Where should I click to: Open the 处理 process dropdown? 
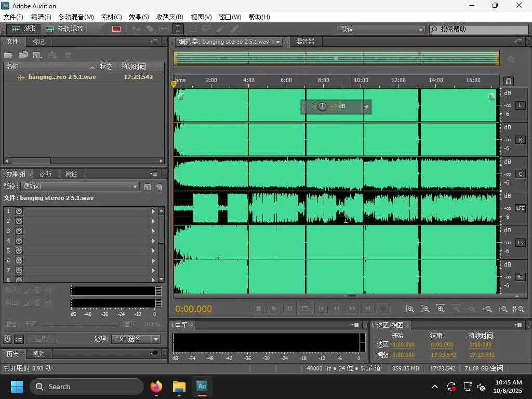(135, 339)
